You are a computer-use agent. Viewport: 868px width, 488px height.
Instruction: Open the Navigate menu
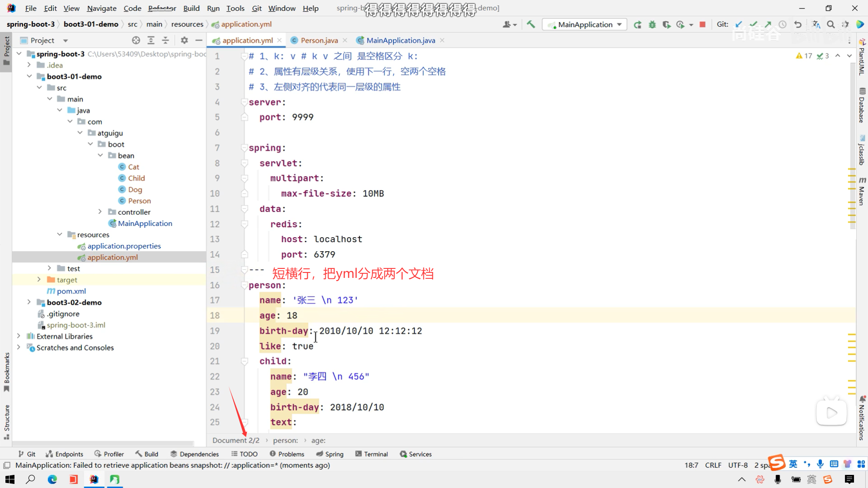[101, 8]
